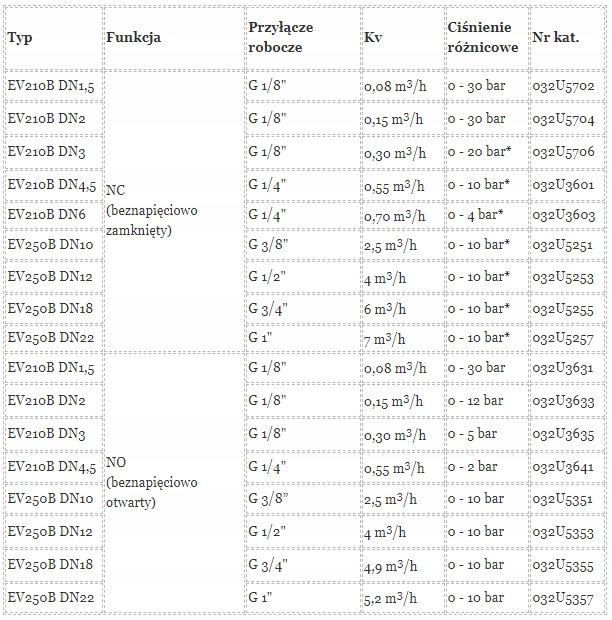This screenshot has height=620, width=612.
Task: Select the 'Przyłącze robocze' header cell
Action: 273,37
